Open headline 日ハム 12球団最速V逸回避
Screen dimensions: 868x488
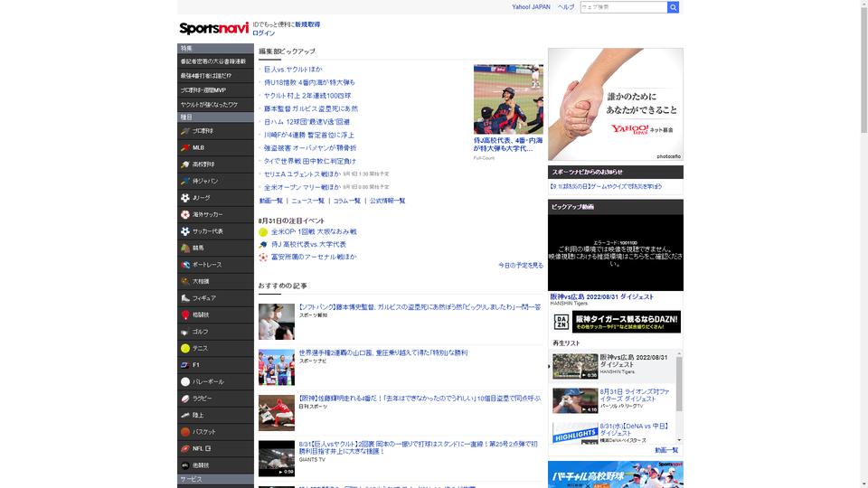pyautogui.click(x=307, y=122)
